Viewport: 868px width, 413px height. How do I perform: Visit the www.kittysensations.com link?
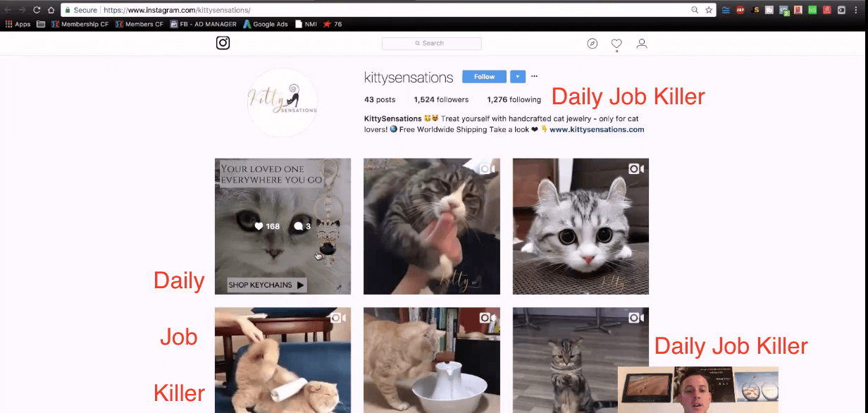(x=597, y=130)
